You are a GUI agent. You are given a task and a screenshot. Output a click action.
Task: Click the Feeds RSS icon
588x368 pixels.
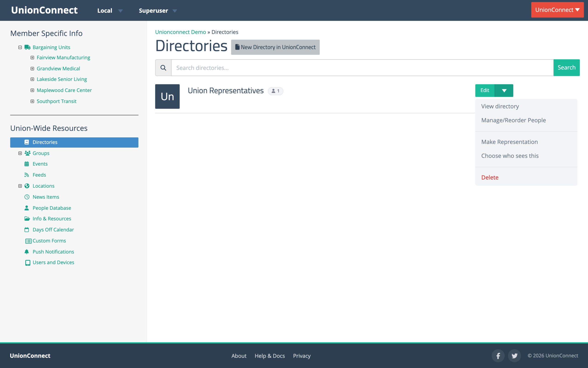tap(27, 175)
